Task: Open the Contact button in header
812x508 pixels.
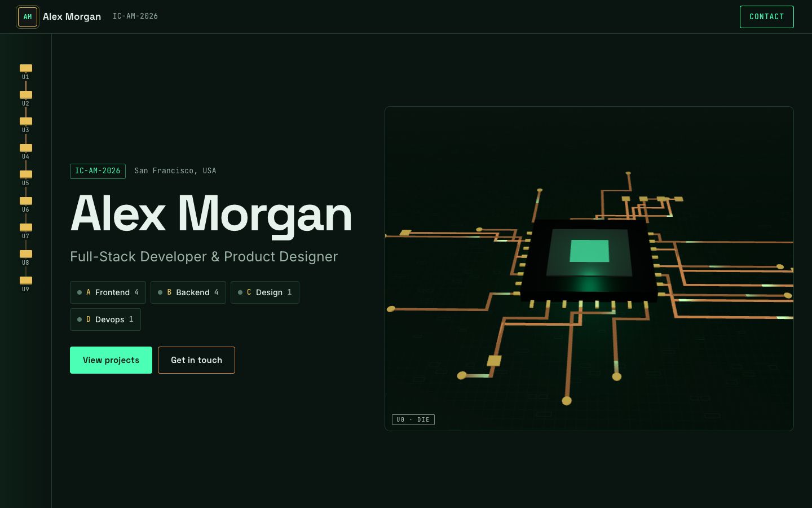Action: pyautogui.click(x=766, y=17)
